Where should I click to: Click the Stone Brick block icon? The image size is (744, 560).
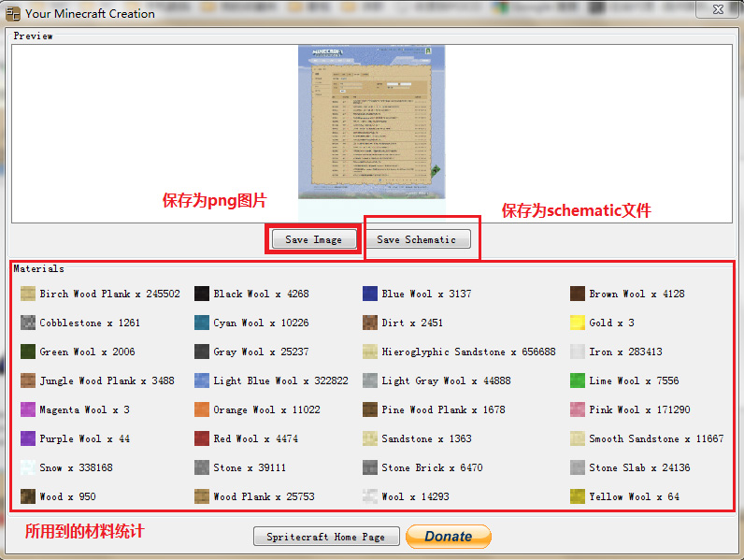click(x=370, y=467)
